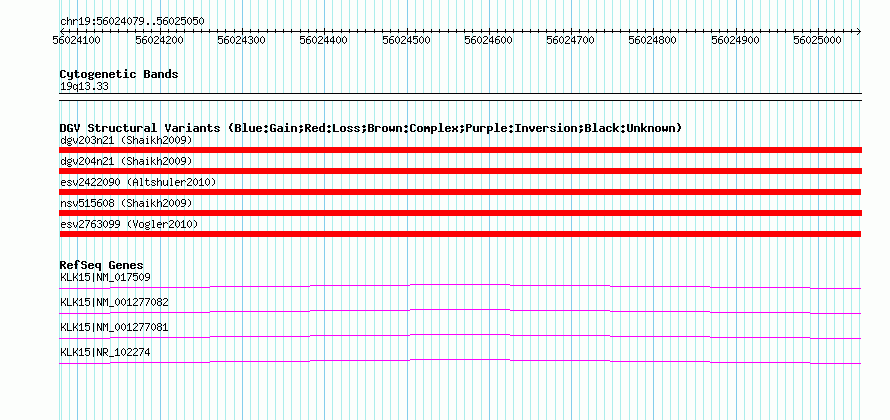Open the nsv515608 (Shaikh2009) variant label
Viewport: 890px width, 420px height.
[127, 203]
